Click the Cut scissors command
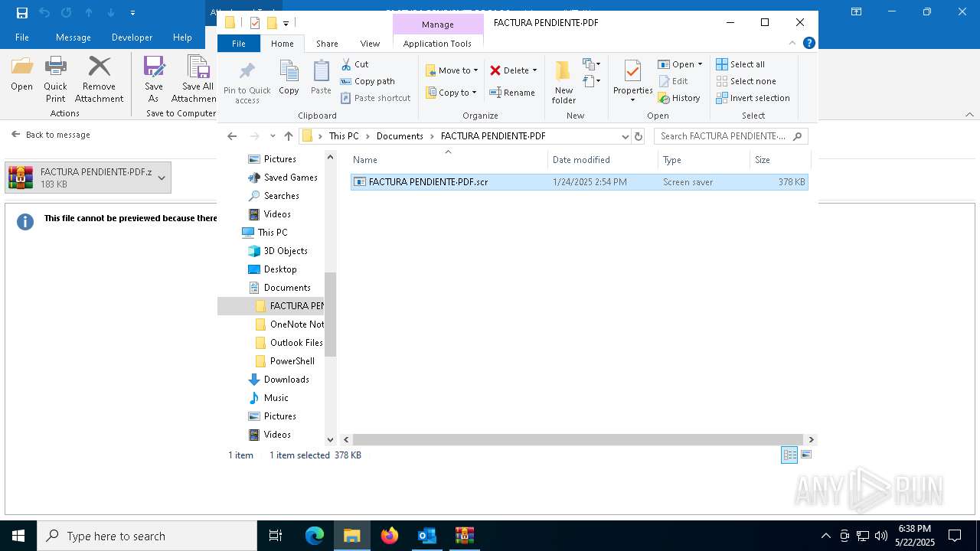 354,64
